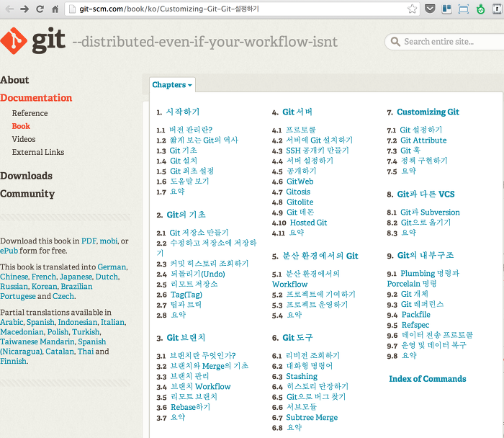Go back with the browser back arrow
Screen dimensions: 504x438
click(9, 9)
